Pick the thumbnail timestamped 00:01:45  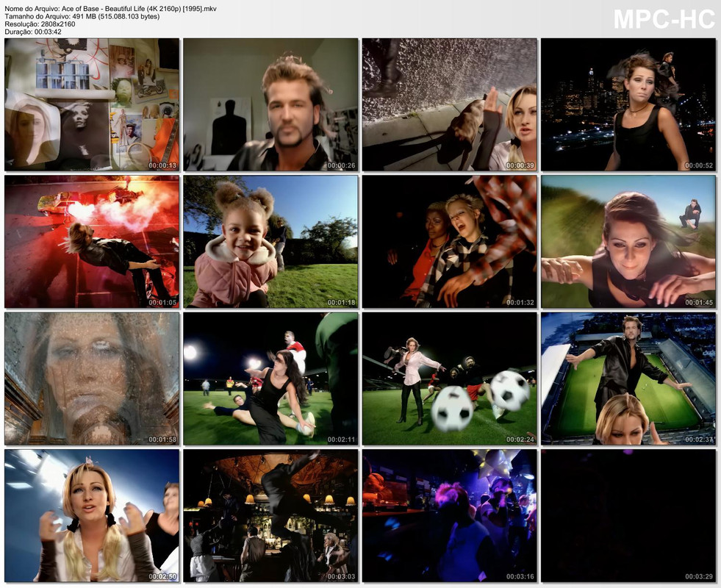click(x=628, y=241)
